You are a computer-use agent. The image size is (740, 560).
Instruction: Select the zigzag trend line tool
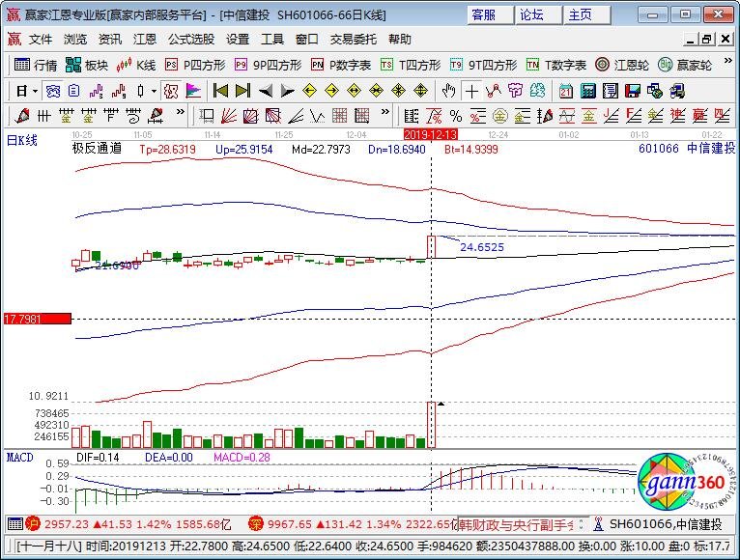pyautogui.click(x=494, y=91)
